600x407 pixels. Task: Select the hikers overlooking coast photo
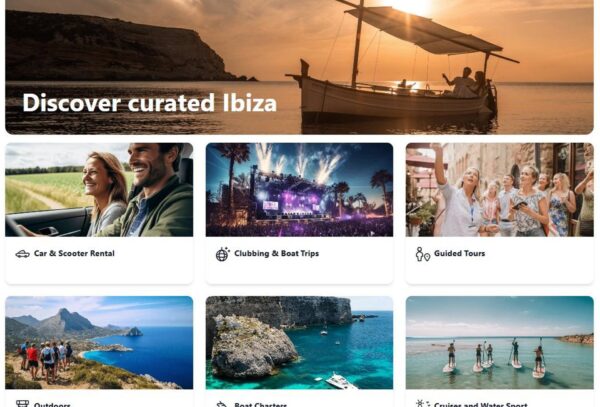coord(99,343)
